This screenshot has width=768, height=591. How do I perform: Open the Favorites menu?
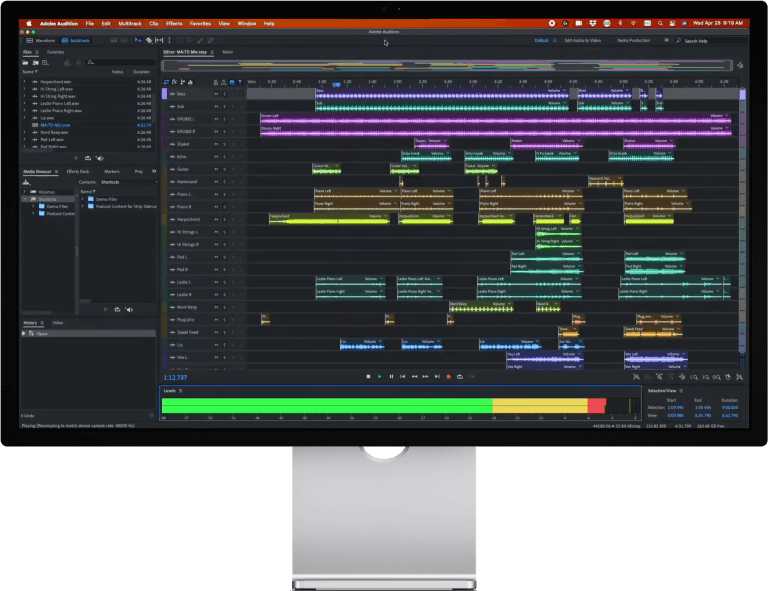coord(200,23)
